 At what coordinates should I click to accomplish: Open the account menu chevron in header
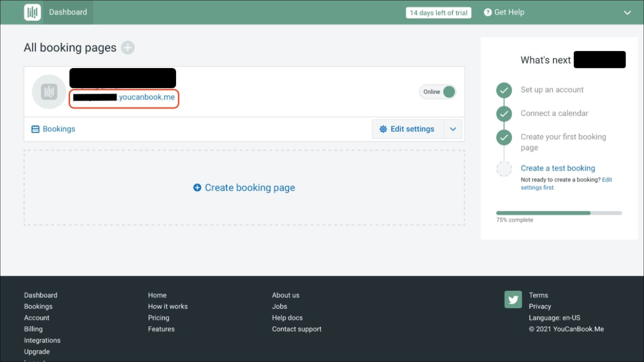[627, 13]
